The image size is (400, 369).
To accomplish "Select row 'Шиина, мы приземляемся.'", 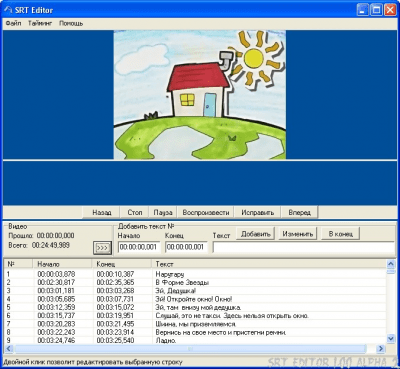I will coord(195,324).
